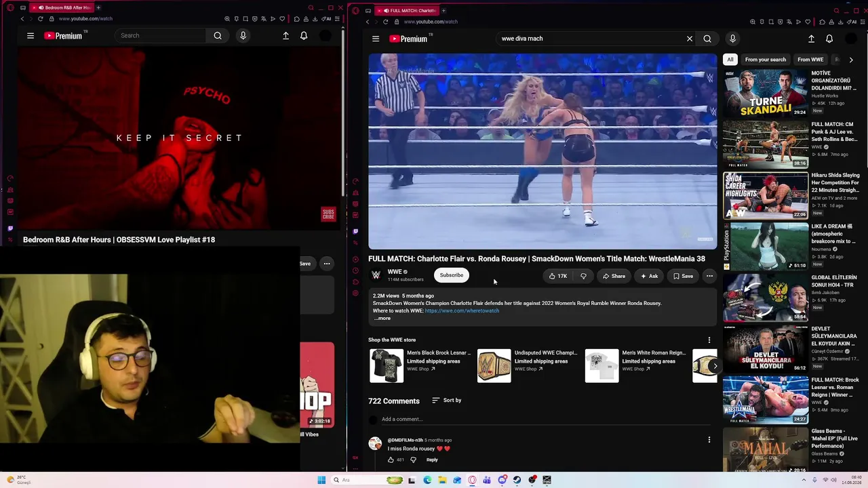Open Microsoft Edge from the taskbar

tap(427, 480)
